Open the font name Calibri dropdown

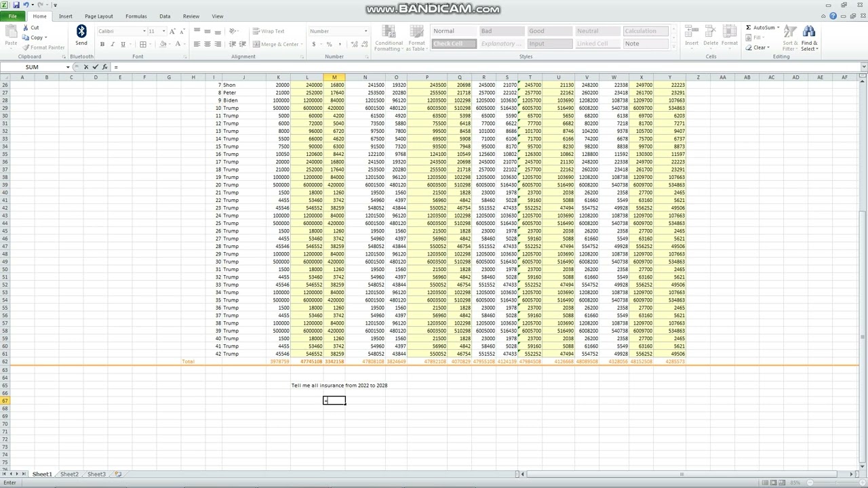[x=144, y=31]
